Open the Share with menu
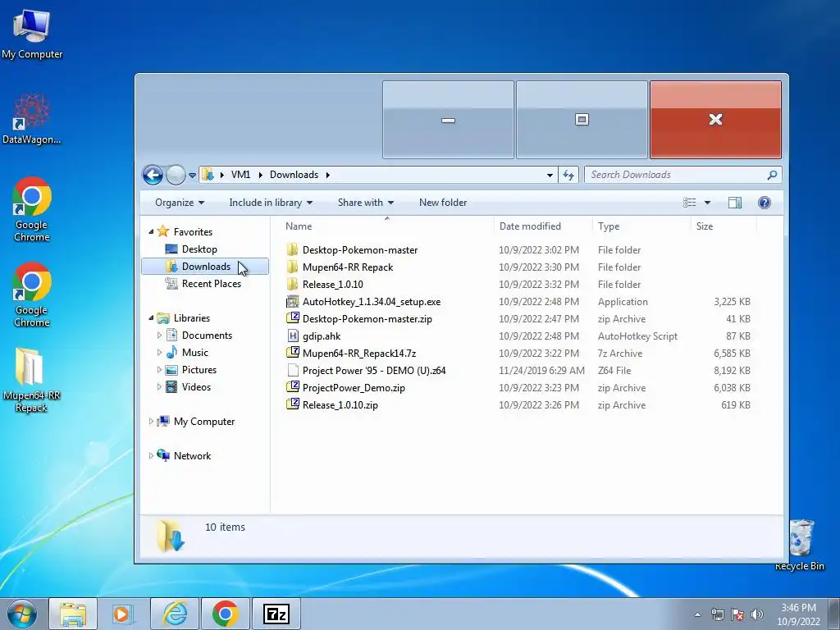Image resolution: width=840 pixels, height=630 pixels. click(365, 203)
